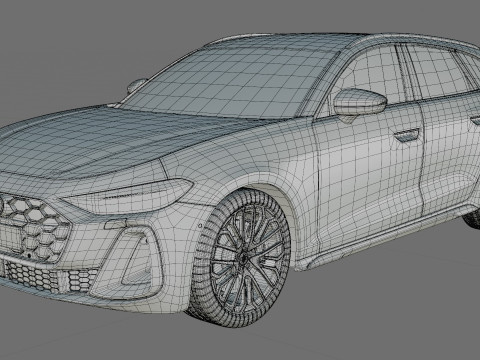The width and height of the screenshot is (480, 360).
Task: Pick the honeycomb upper front grille
Action: point(33,228)
